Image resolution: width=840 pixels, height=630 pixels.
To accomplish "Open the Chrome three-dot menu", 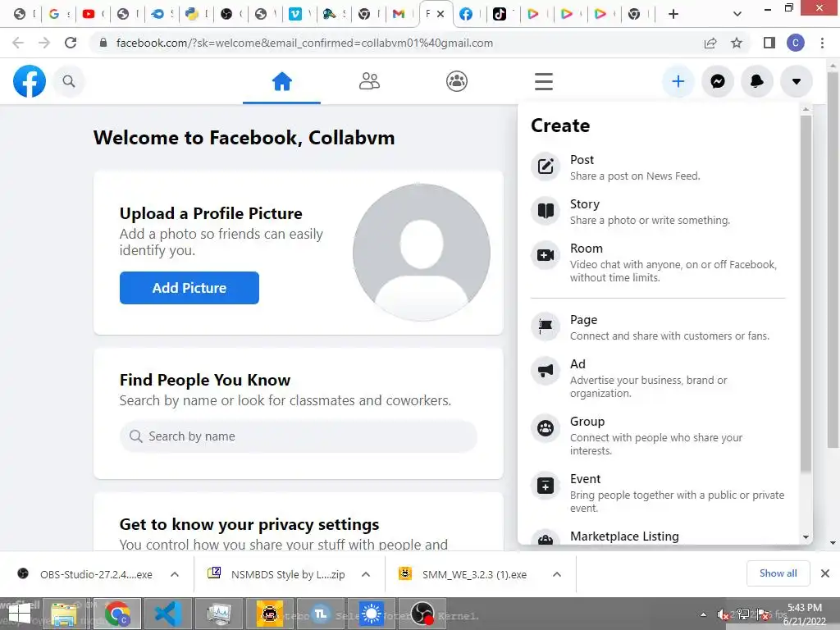I will point(822,43).
